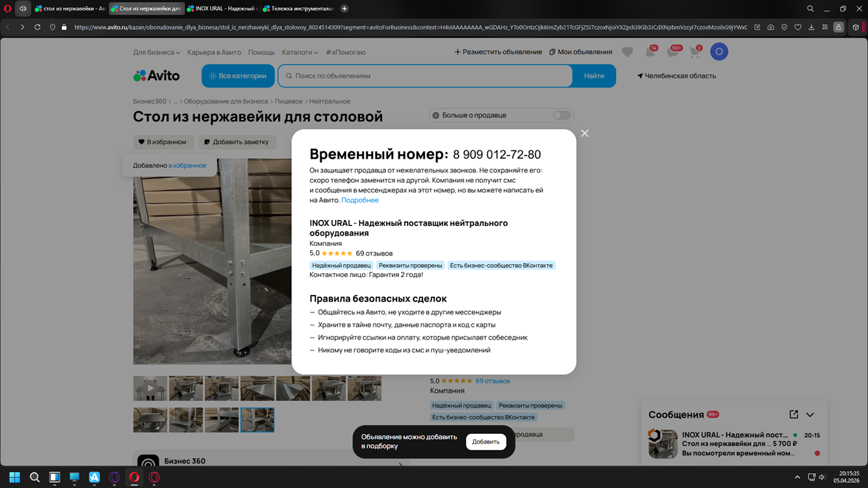
Task: Open the Пищевое breadcrumb
Action: [289, 101]
